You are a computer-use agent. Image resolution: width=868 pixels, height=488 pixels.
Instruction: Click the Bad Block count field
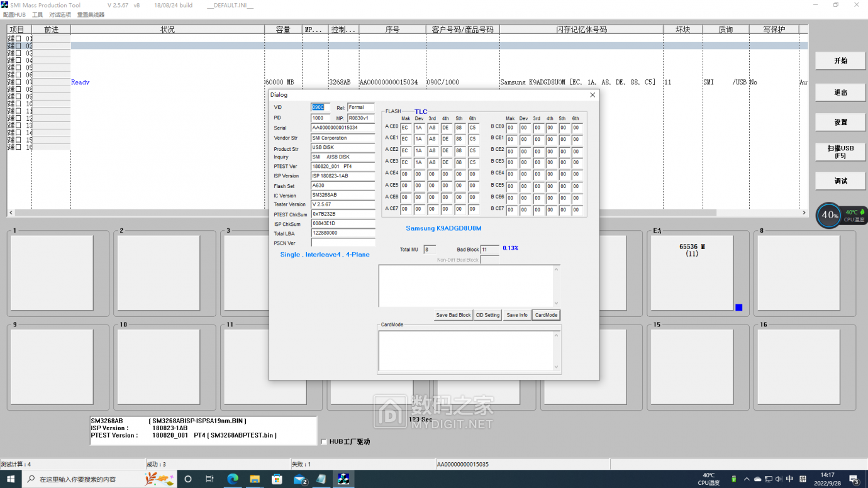489,250
